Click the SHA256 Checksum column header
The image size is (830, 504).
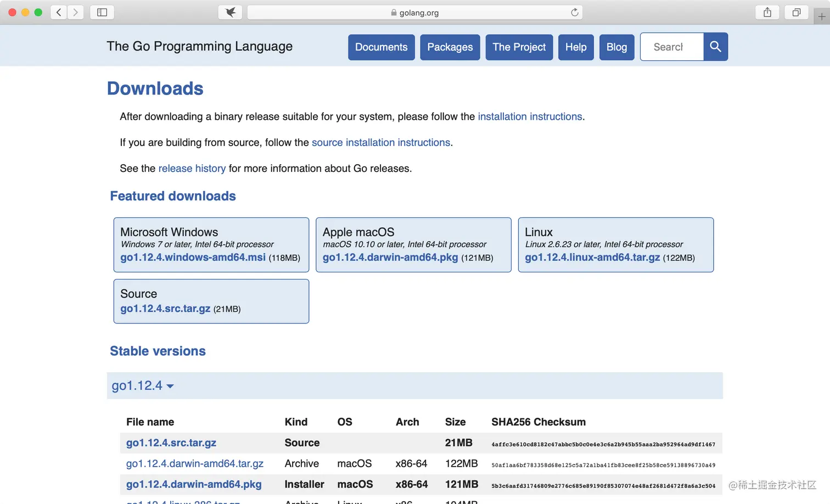[539, 422]
